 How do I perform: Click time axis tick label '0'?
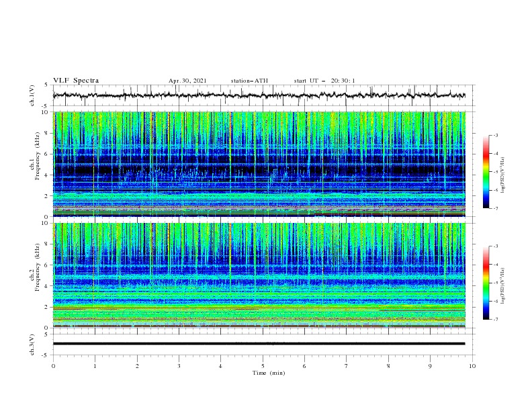[x=53, y=366]
